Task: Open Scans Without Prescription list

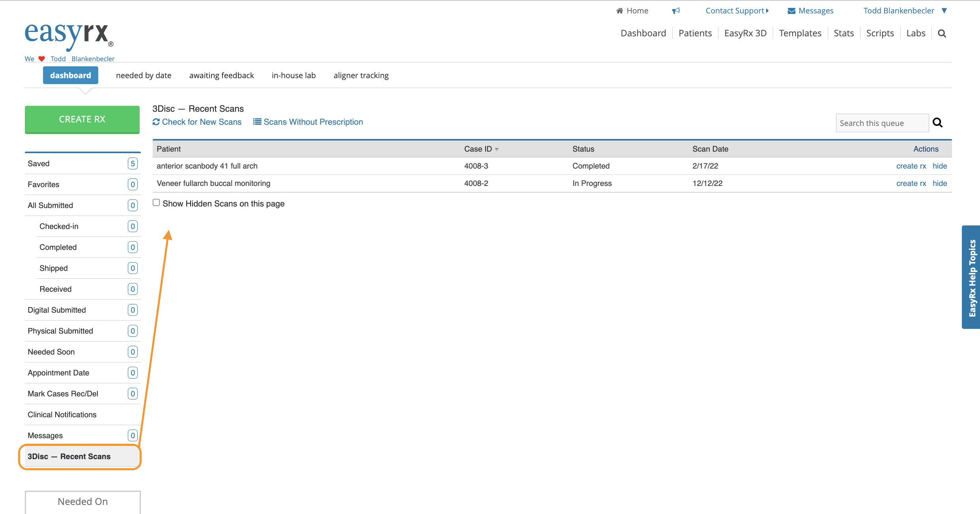Action: pyautogui.click(x=308, y=122)
